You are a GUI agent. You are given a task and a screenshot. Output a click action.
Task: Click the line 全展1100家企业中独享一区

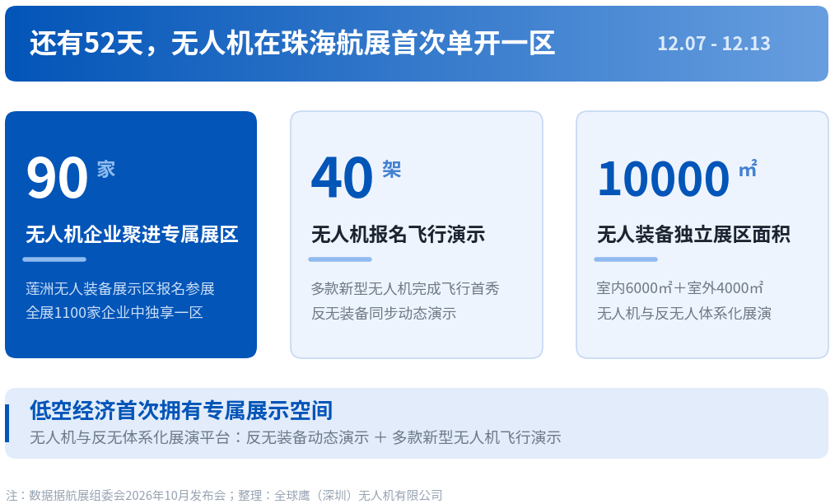tap(114, 313)
